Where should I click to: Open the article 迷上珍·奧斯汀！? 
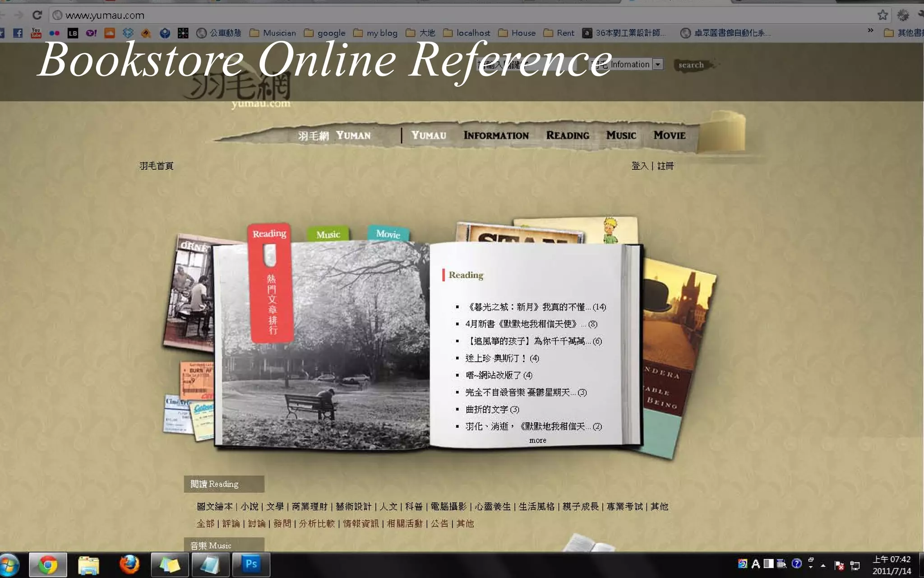coord(502,358)
